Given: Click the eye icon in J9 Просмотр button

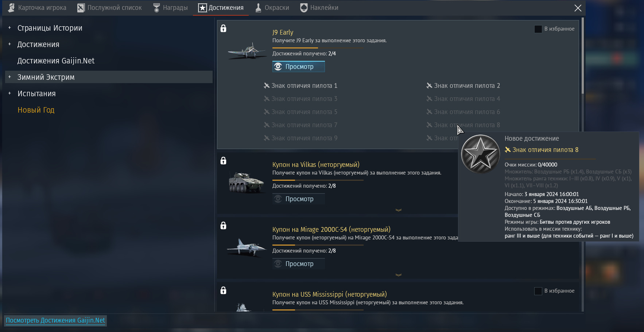Looking at the screenshot, I should point(278,67).
